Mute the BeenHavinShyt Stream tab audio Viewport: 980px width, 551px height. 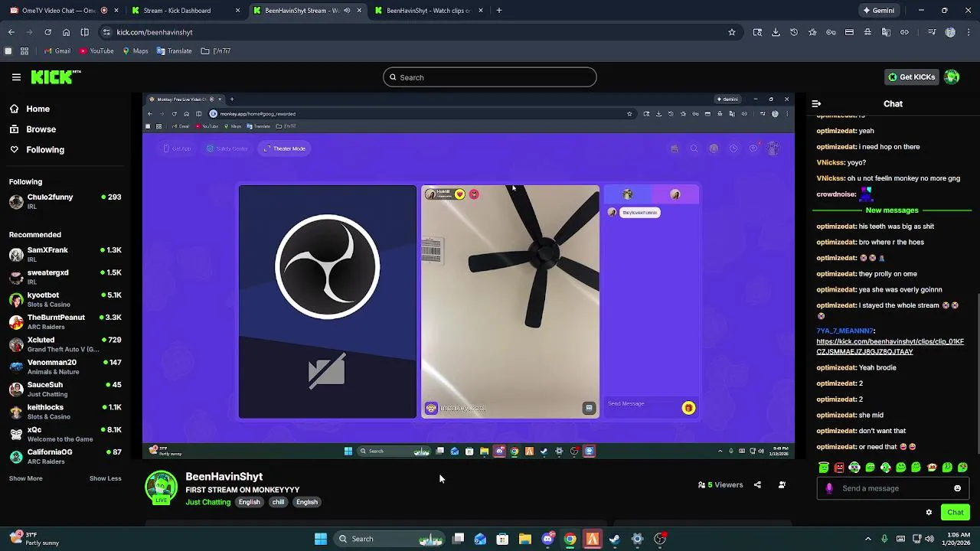click(347, 11)
